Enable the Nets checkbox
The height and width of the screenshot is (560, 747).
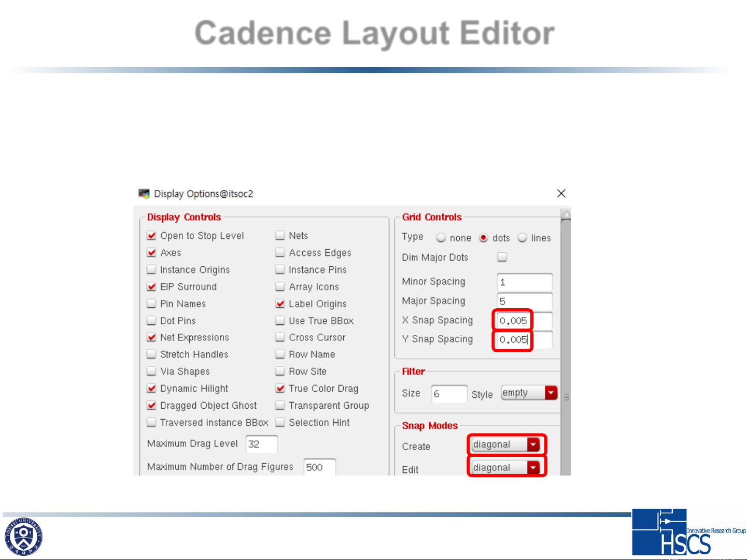(x=280, y=236)
